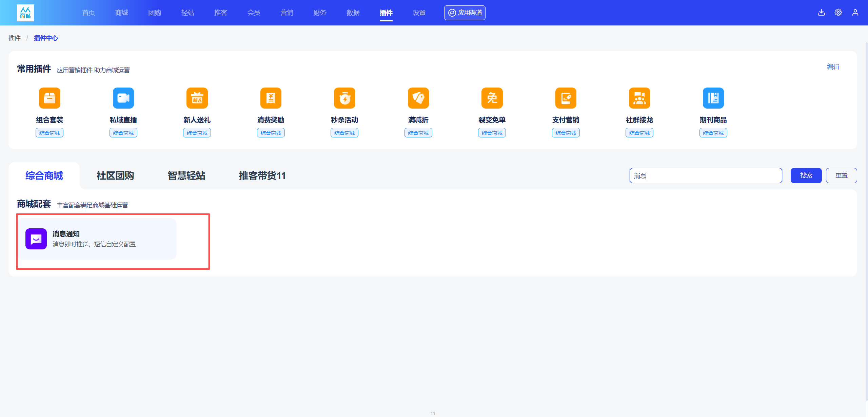Select the 满减折 price tag icon

418,98
